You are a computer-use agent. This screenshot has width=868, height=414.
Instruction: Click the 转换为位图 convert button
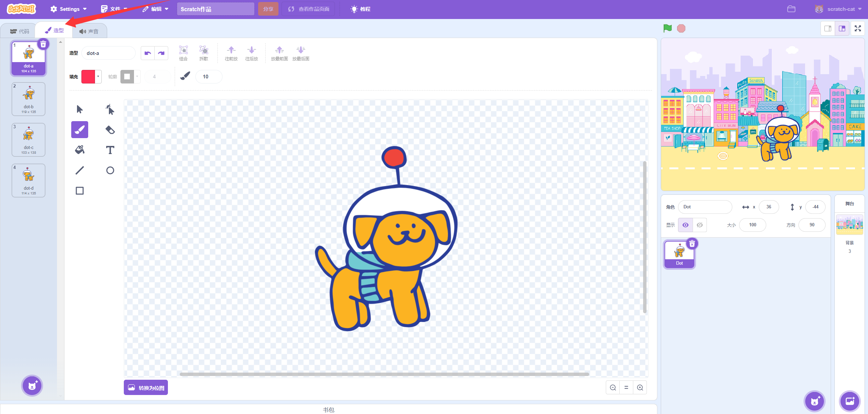coord(146,387)
